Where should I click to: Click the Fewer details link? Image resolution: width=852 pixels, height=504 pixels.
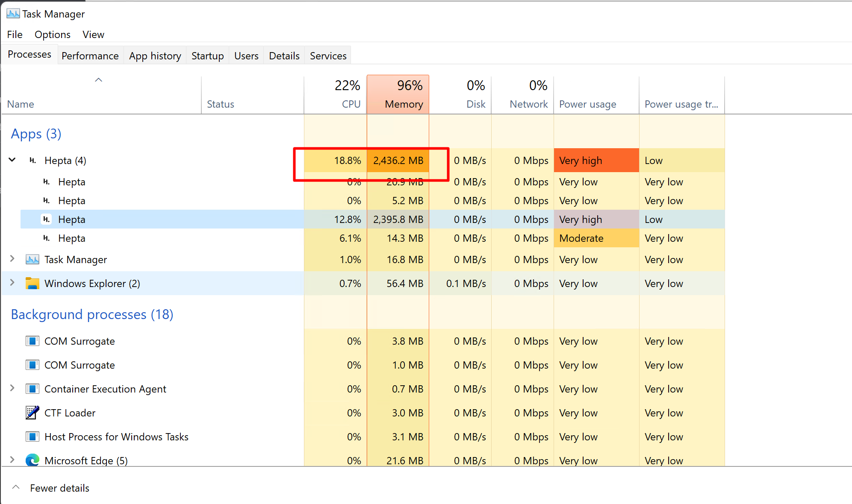(60, 488)
